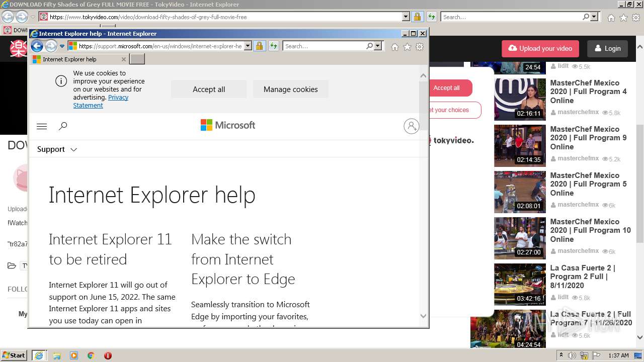Click Login button on TokyVideo
The height and width of the screenshot is (362, 644).
[x=607, y=49]
